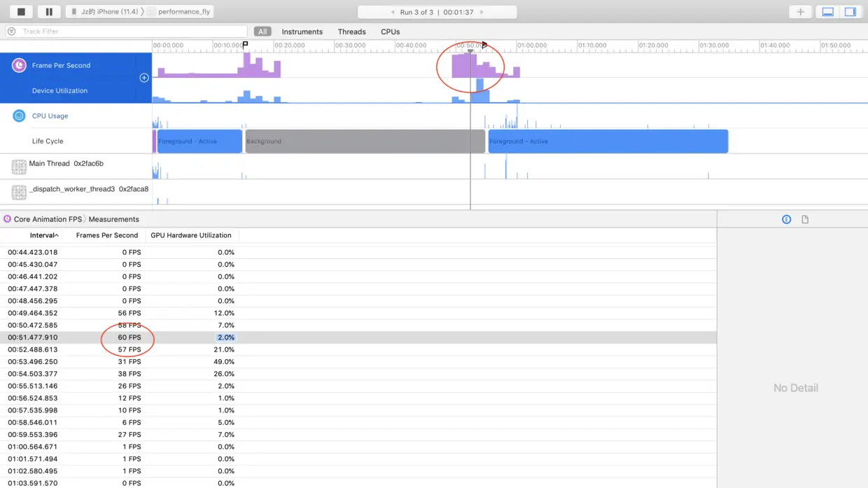Show the run info document inspector
The width and height of the screenshot is (868, 488).
tap(805, 219)
